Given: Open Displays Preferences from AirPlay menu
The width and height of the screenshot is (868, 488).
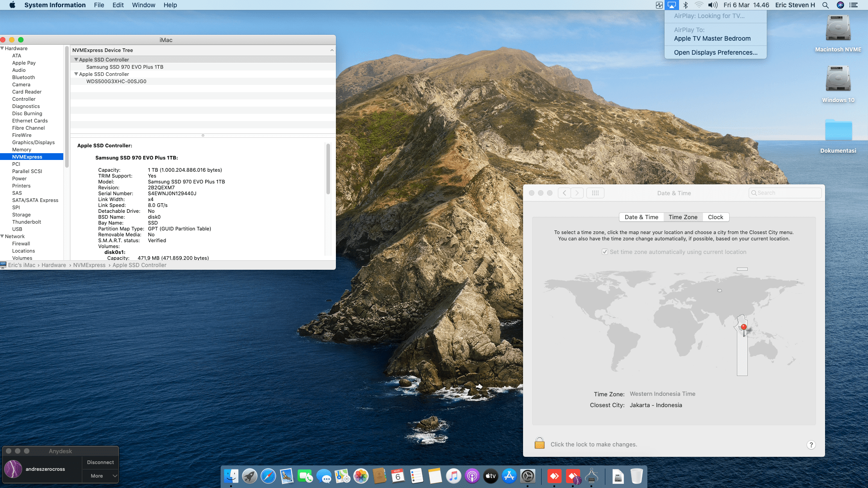Looking at the screenshot, I should coord(716,52).
